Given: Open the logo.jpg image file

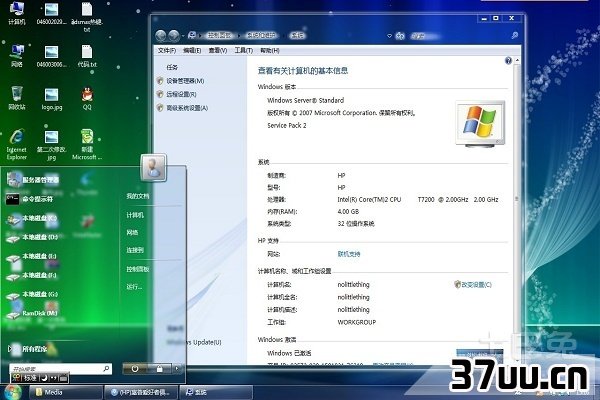Looking at the screenshot, I should [x=52, y=99].
